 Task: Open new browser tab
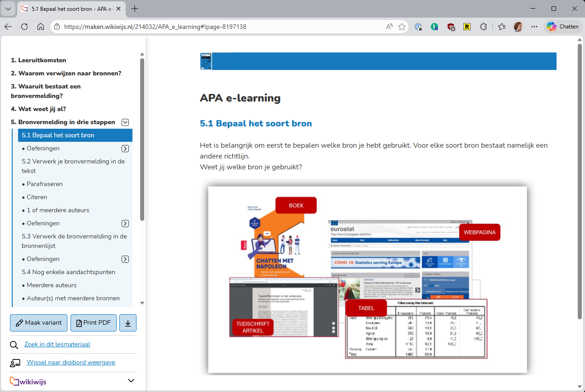tap(135, 9)
